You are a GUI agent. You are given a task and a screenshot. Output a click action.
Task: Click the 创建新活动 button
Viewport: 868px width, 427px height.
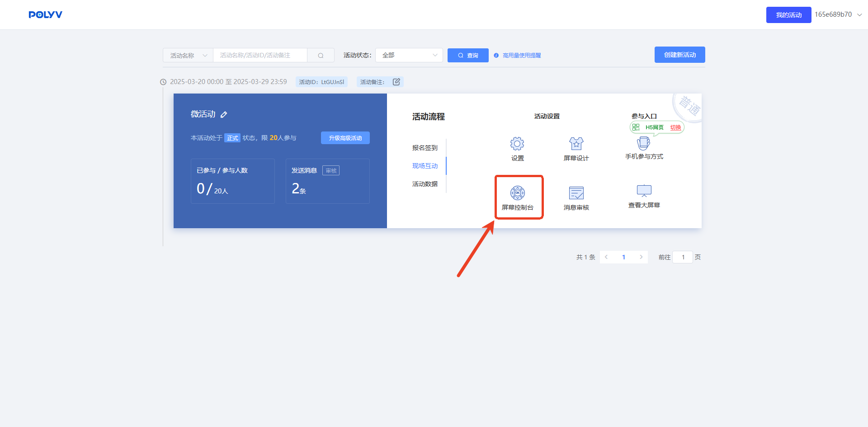[679, 55]
